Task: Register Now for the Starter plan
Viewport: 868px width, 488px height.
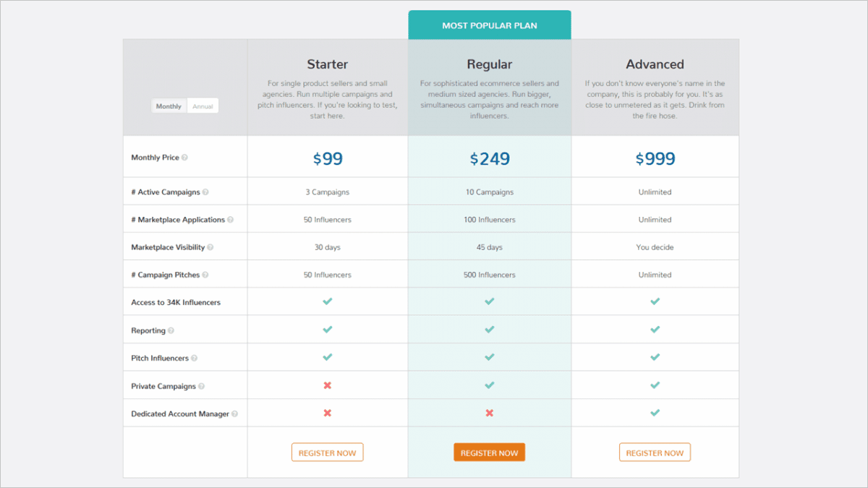Action: (x=327, y=452)
